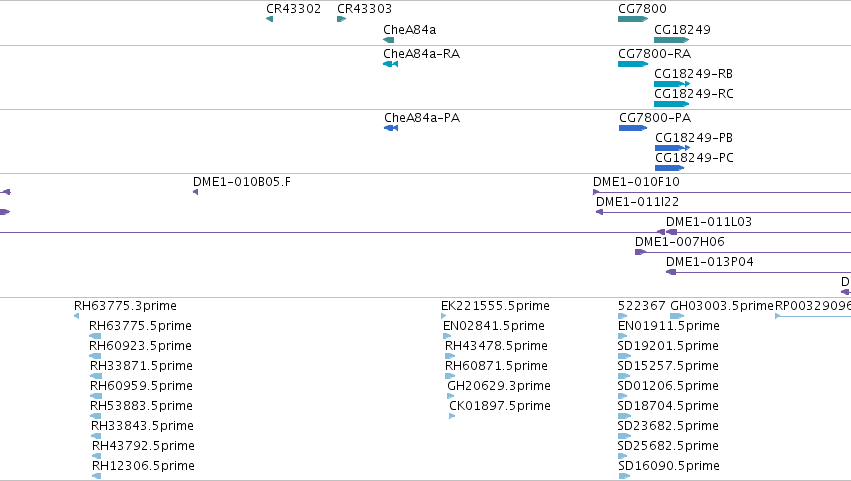The image size is (851, 481).
Task: Select EST EN01911.5prime
Action: coord(669,326)
